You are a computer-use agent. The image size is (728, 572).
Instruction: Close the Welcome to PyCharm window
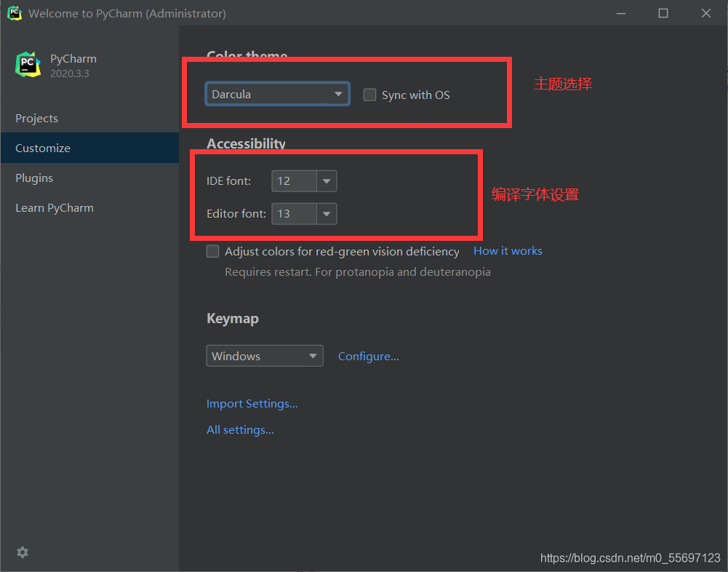point(705,14)
